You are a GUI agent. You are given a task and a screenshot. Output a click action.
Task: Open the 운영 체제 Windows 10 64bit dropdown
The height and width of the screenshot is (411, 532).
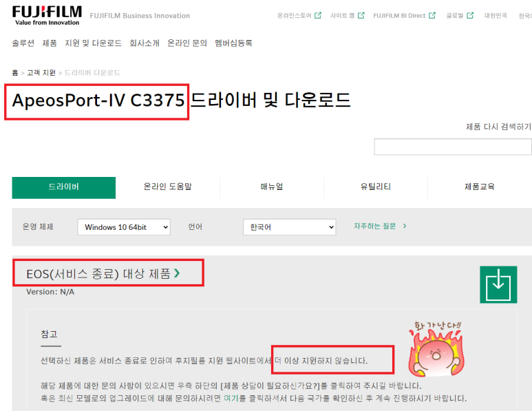pos(124,227)
